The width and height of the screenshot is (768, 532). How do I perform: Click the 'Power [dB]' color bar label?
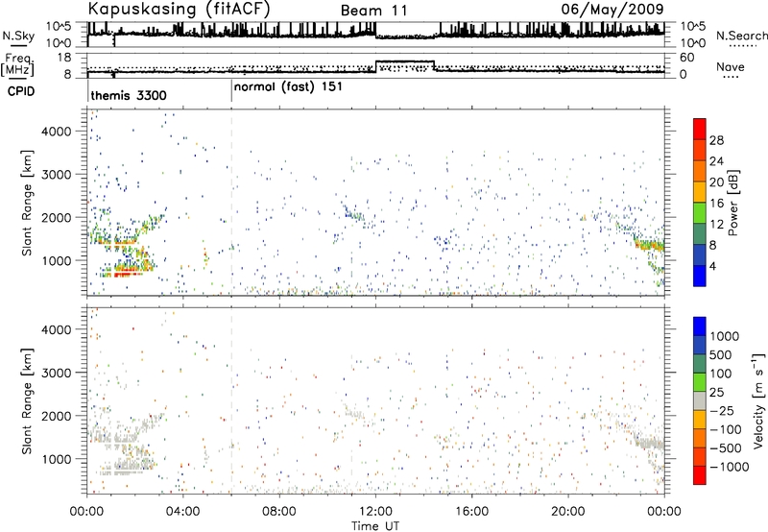(732, 203)
